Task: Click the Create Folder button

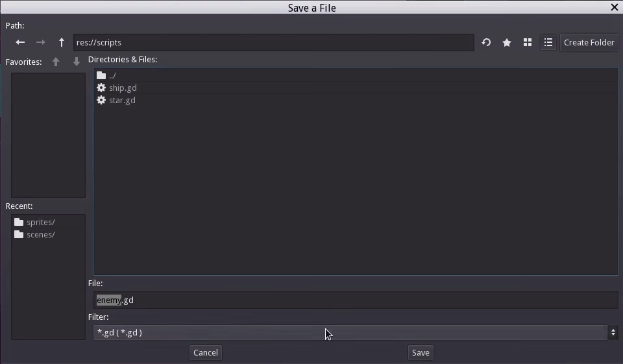Action: click(x=589, y=43)
